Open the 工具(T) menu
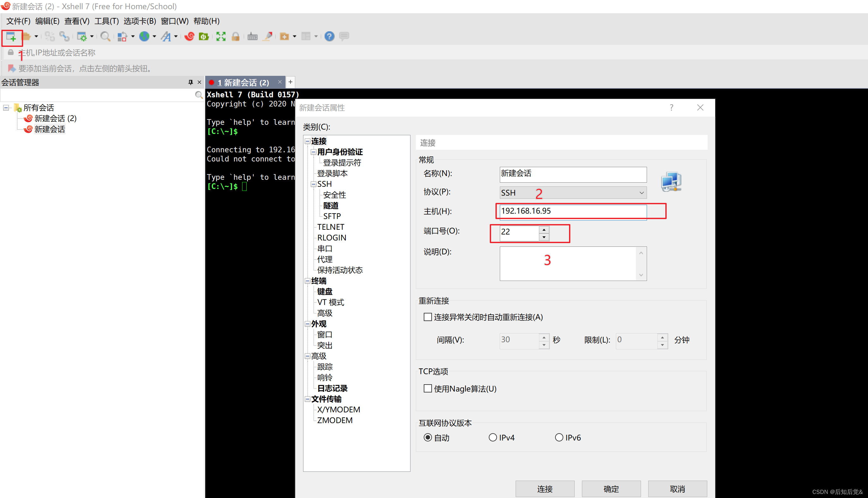 (x=106, y=21)
